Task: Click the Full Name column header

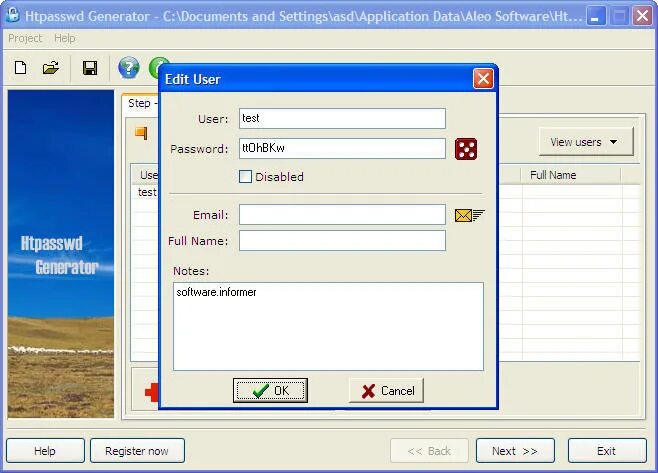Action: tap(570, 175)
